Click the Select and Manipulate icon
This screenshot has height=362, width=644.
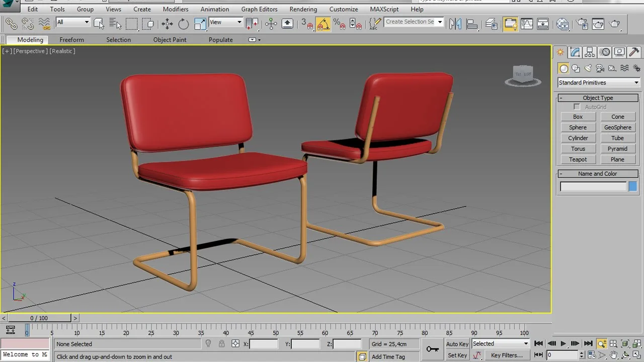[x=271, y=24]
